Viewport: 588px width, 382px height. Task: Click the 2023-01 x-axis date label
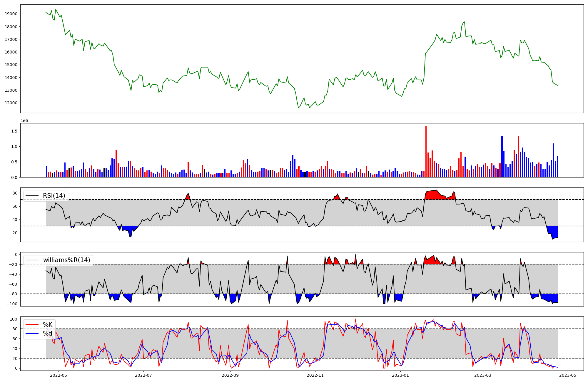point(400,375)
